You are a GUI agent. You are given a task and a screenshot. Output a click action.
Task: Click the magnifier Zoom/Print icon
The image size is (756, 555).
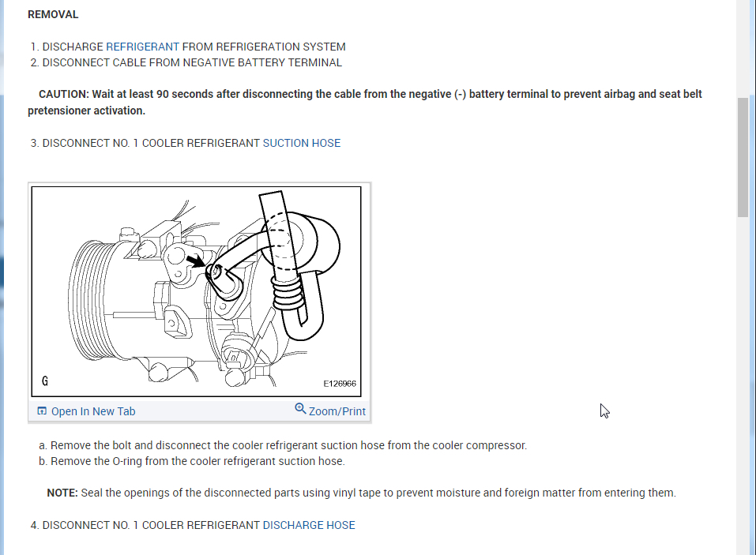300,408
